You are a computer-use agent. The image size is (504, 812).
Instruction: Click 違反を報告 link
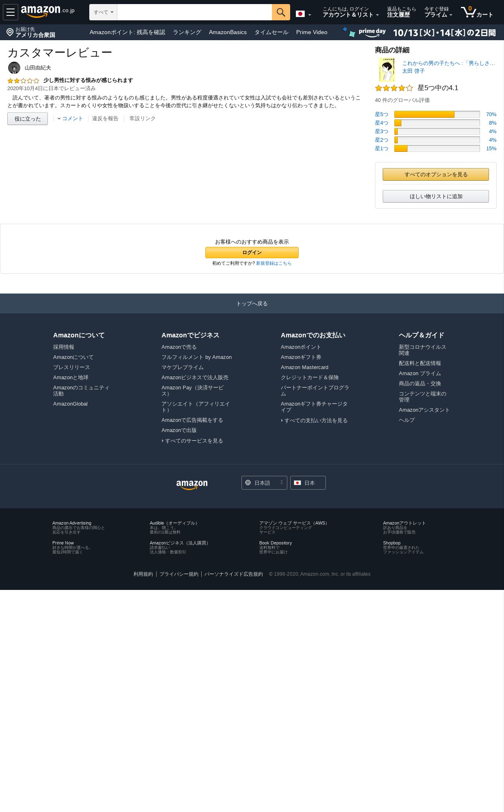[105, 119]
